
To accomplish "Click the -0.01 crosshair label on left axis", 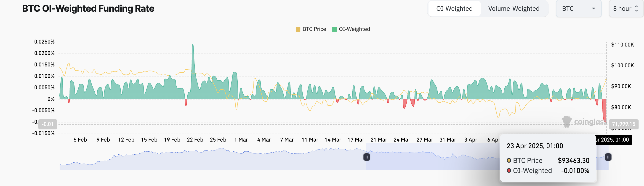I will click(48, 124).
